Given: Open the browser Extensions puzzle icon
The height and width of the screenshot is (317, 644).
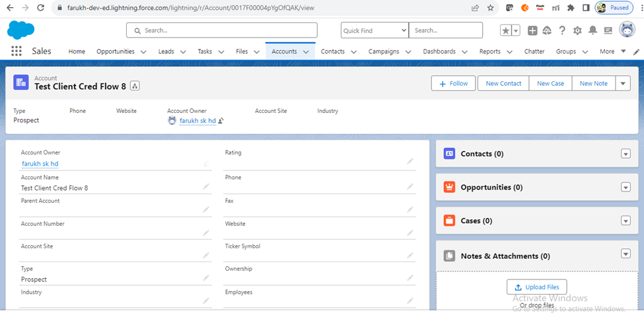Looking at the screenshot, I should click(570, 8).
